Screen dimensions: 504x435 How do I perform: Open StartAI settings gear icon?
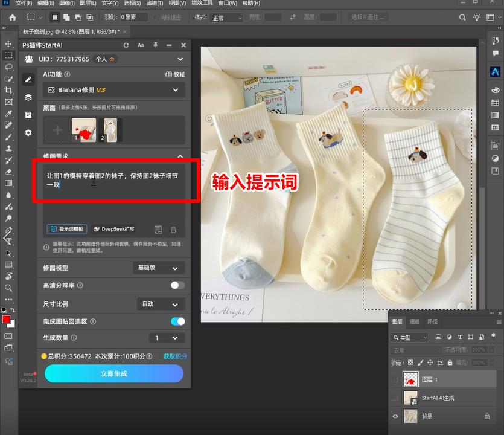click(x=28, y=132)
